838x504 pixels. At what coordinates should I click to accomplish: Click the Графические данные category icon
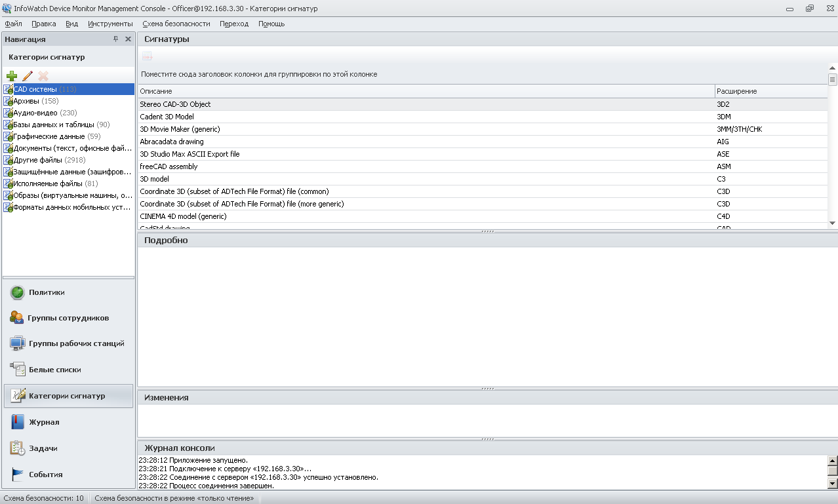tap(9, 136)
